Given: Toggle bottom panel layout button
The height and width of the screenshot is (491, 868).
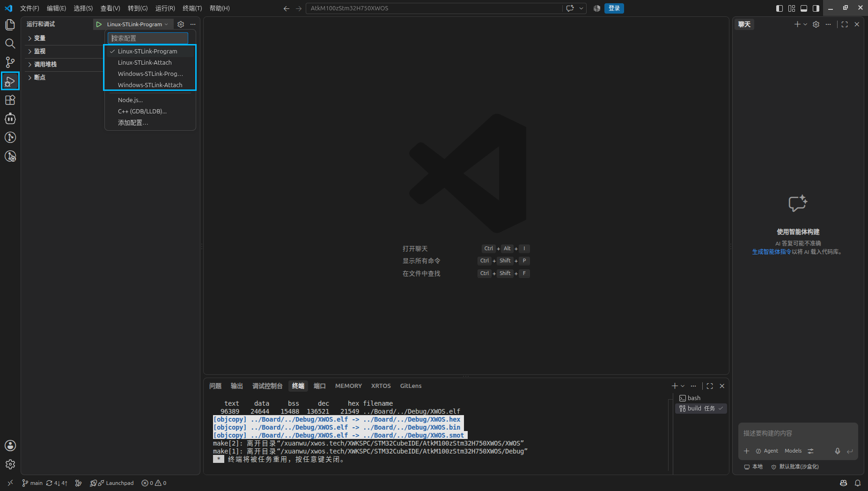Looking at the screenshot, I should tap(804, 8).
